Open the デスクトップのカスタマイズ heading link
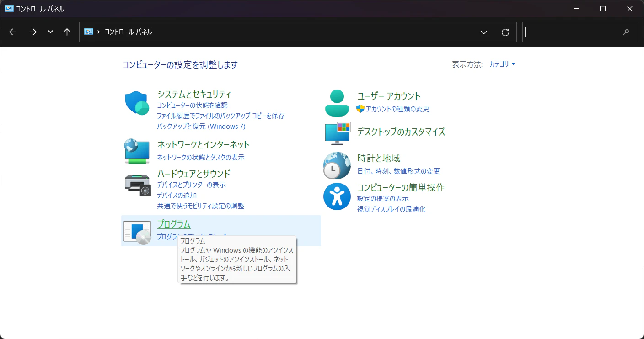This screenshot has width=644, height=339. (401, 132)
